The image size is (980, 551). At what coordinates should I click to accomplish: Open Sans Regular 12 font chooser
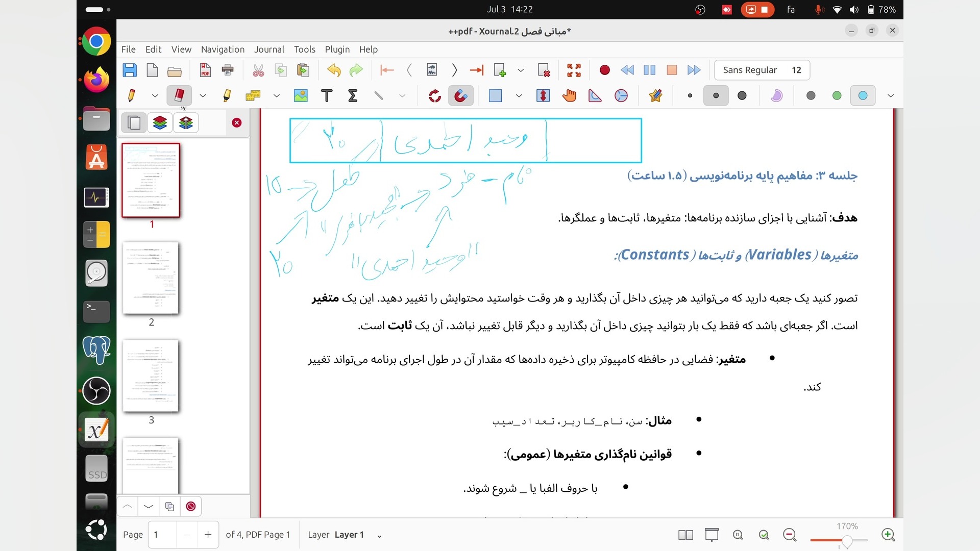point(762,70)
